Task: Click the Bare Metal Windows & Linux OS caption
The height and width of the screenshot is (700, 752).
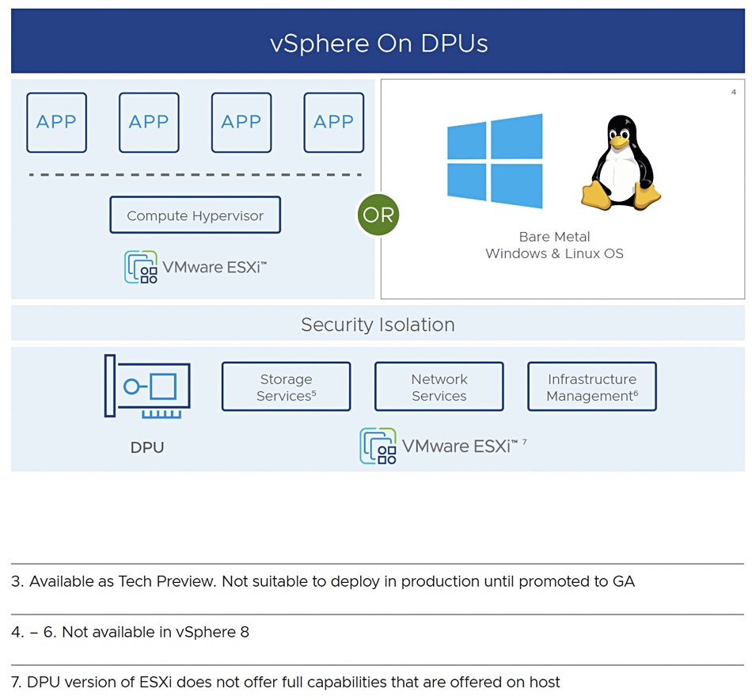Action: (554, 245)
